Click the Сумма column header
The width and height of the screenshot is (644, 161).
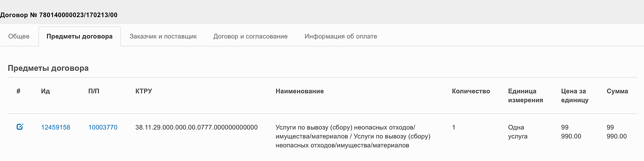coord(617,91)
